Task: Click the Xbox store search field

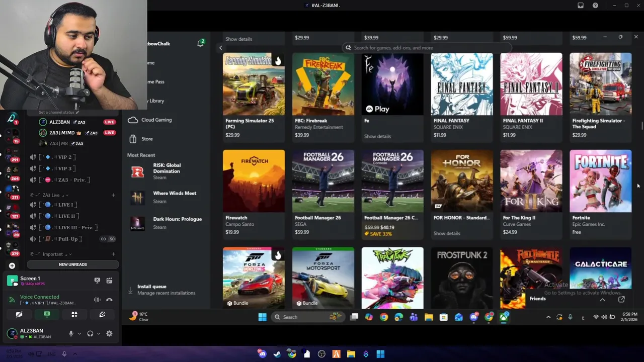Action: click(427, 48)
